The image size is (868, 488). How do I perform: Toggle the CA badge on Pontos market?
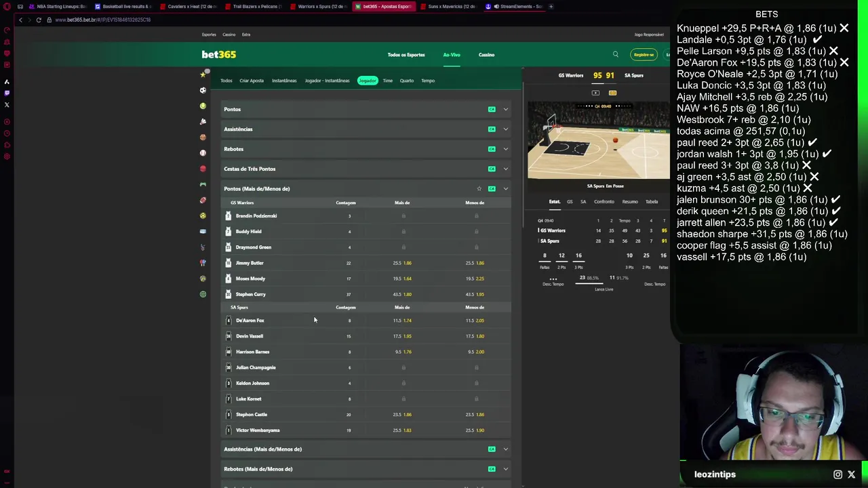[492, 109]
